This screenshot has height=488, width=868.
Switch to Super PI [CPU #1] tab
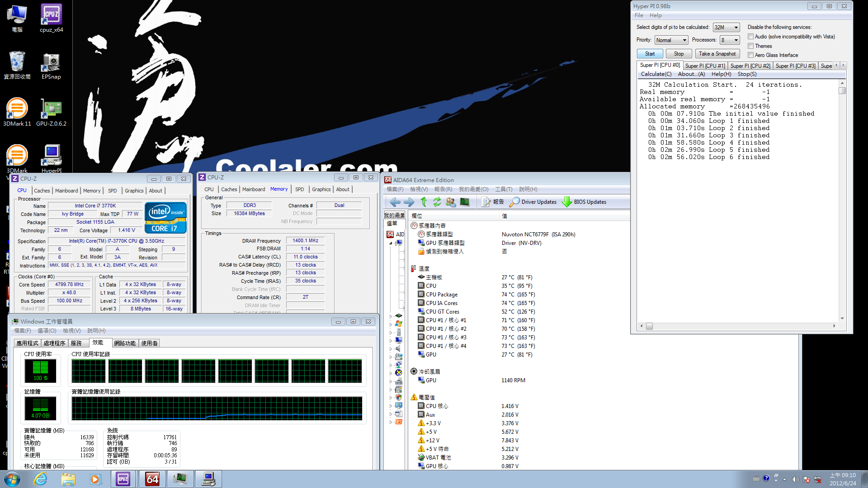[705, 66]
